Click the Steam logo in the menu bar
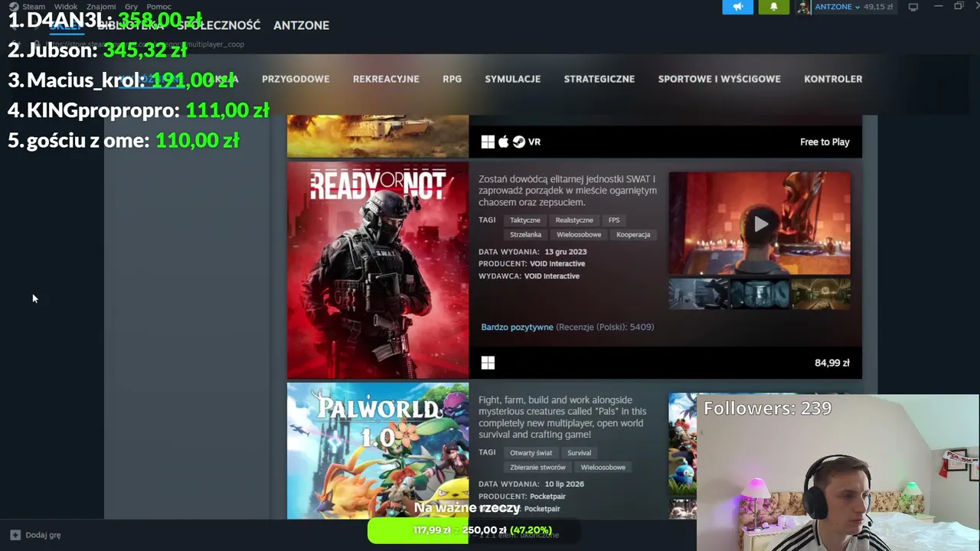Screen dimensions: 980x551 [13, 7]
